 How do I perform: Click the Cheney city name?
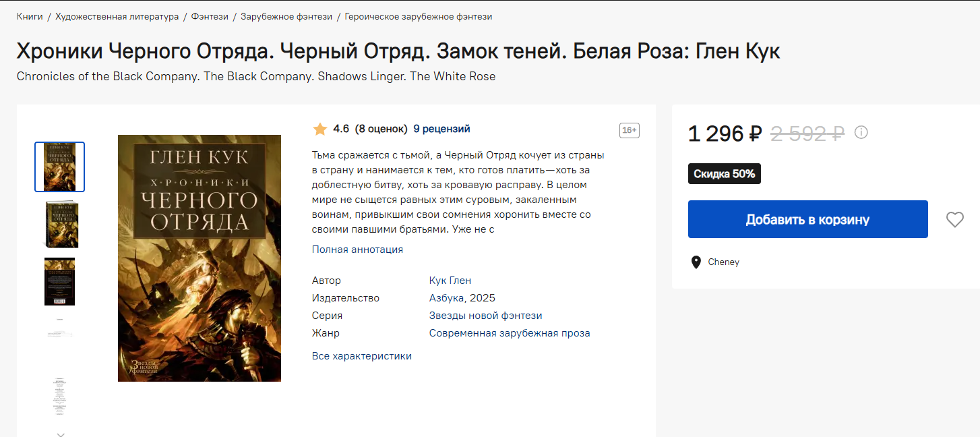tap(723, 262)
